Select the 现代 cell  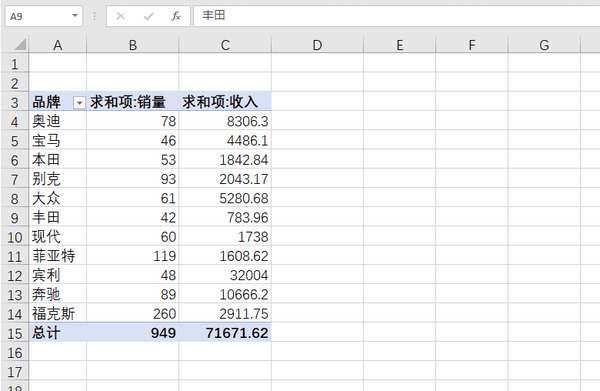[58, 236]
